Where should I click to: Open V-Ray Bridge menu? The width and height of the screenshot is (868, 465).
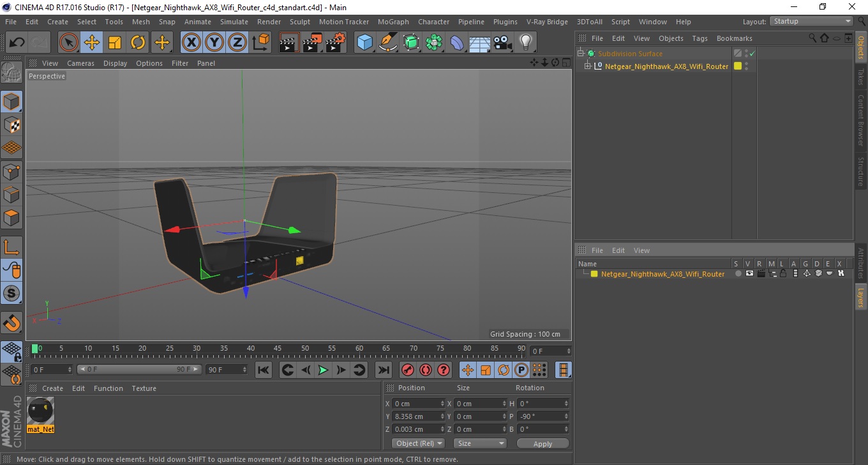point(547,22)
